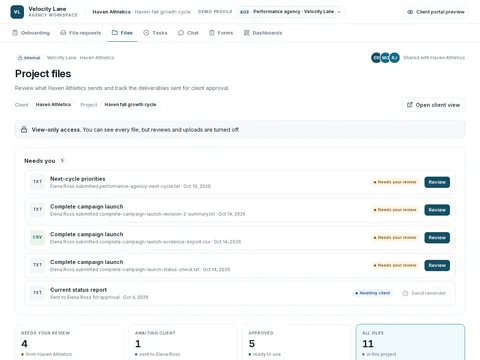Click the Files folder icon
The image size is (480, 360).
point(115,33)
